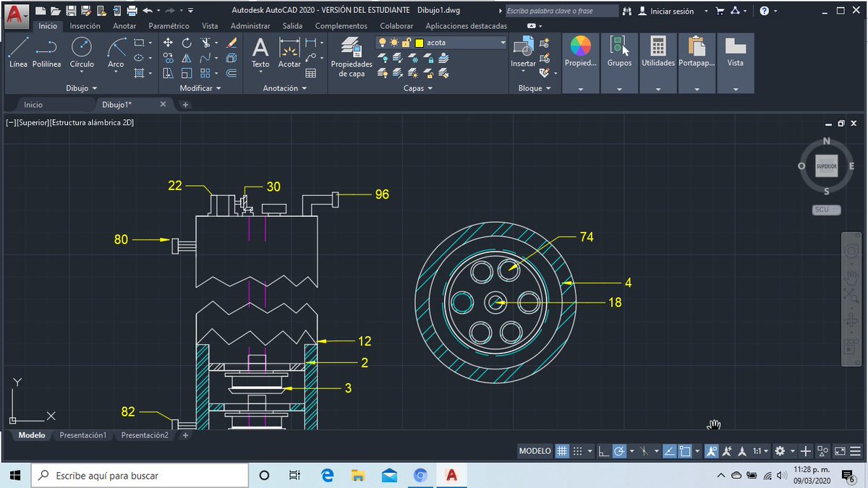The image size is (868, 488).
Task: Select the Offset (Desfase) tool icon
Action: tap(231, 73)
